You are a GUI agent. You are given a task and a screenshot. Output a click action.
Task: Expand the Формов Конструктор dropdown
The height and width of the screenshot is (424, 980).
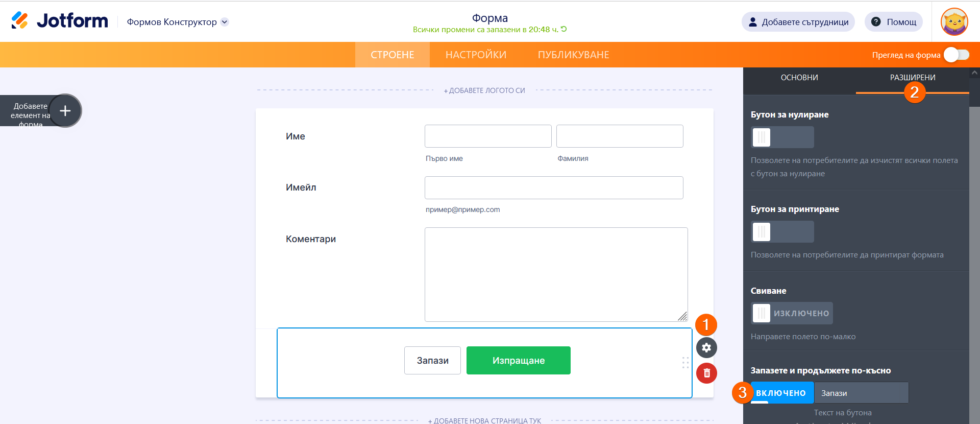pyautogui.click(x=225, y=22)
